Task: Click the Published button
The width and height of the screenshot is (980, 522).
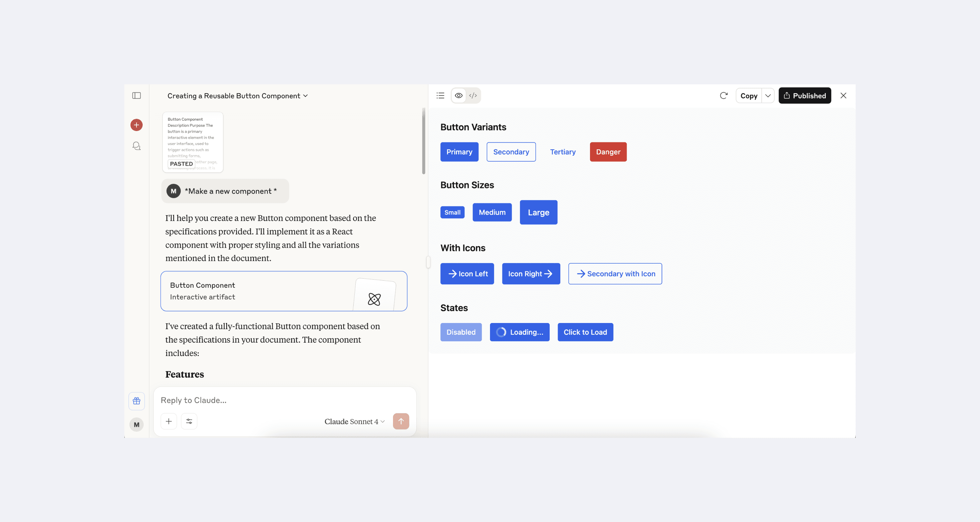Action: 805,95
